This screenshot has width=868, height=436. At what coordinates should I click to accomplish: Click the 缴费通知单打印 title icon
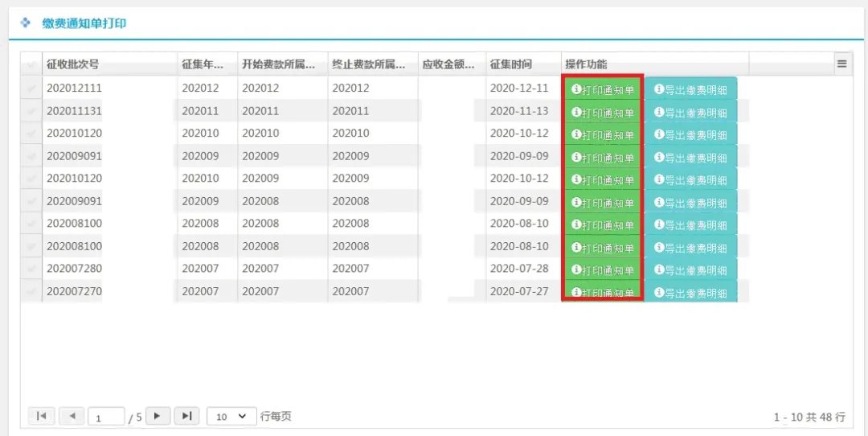coord(26,23)
